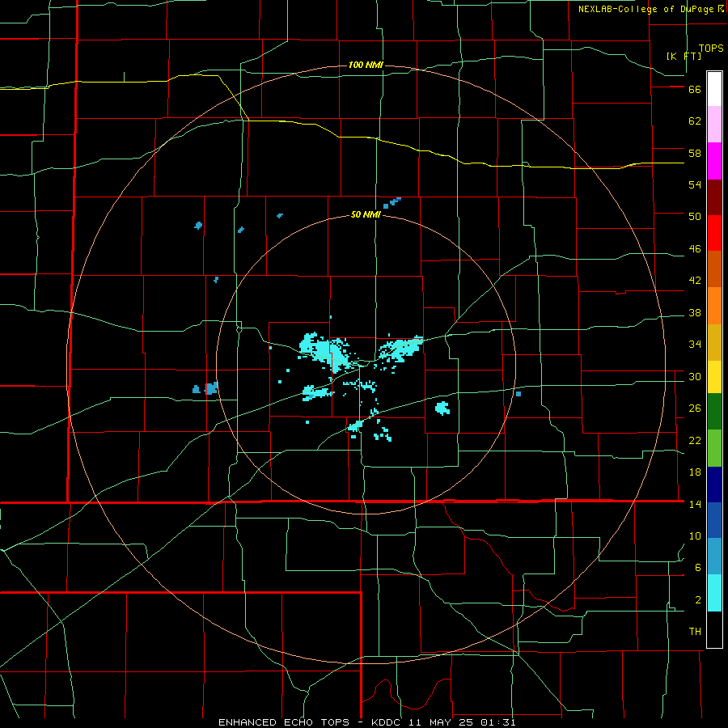Select the dark maroon legend swatch

pyautogui.click(x=714, y=197)
